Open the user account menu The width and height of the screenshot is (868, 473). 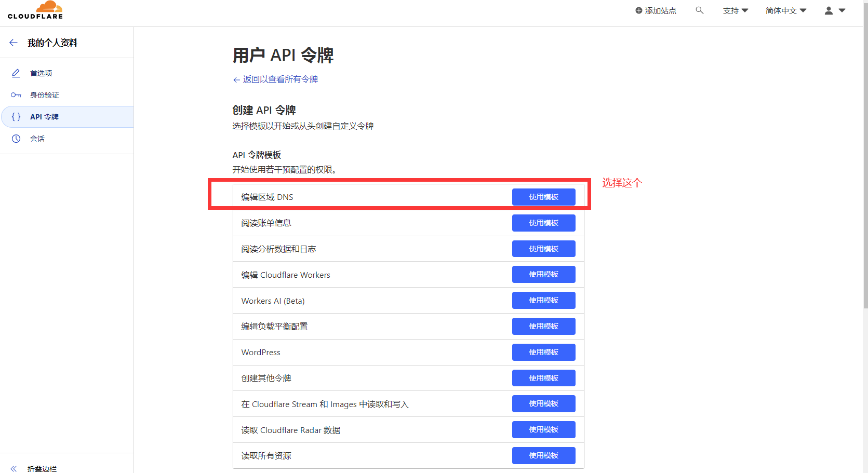tap(835, 10)
